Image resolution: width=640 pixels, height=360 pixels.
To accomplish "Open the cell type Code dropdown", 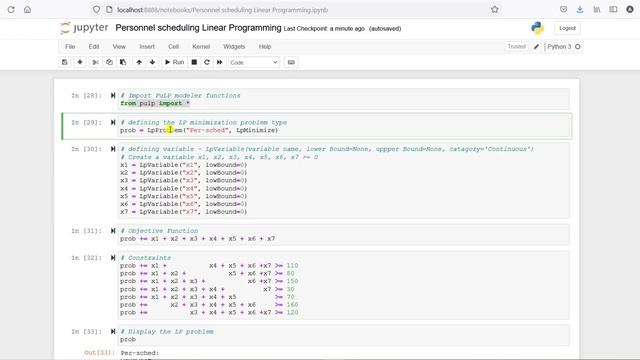I will [254, 62].
